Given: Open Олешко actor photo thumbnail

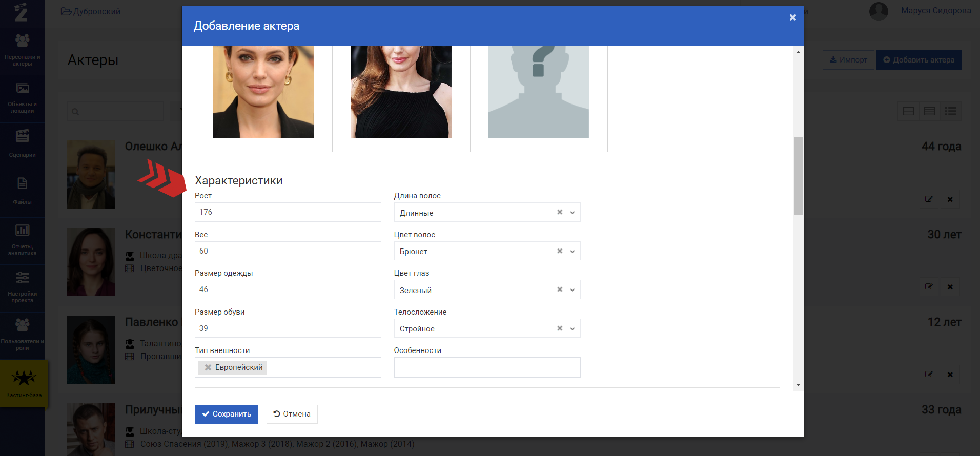Looking at the screenshot, I should (x=91, y=174).
